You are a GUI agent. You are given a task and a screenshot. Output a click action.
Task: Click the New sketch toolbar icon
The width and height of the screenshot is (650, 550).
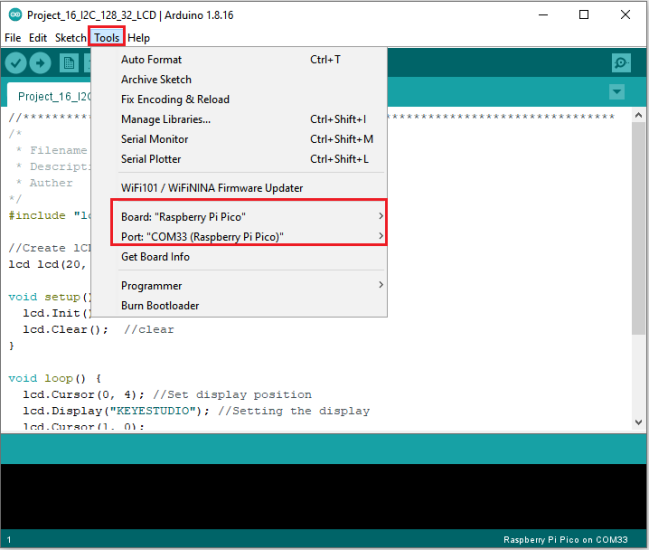(68, 63)
